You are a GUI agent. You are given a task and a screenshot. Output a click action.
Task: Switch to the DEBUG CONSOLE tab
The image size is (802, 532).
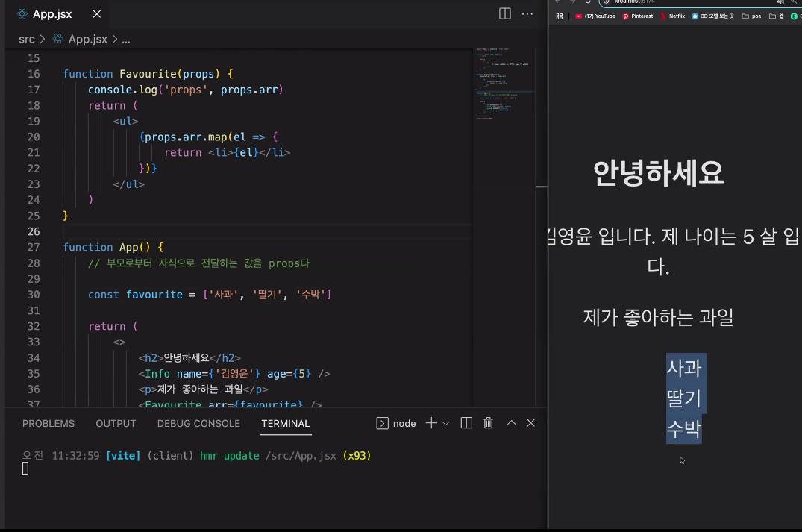[198, 424]
